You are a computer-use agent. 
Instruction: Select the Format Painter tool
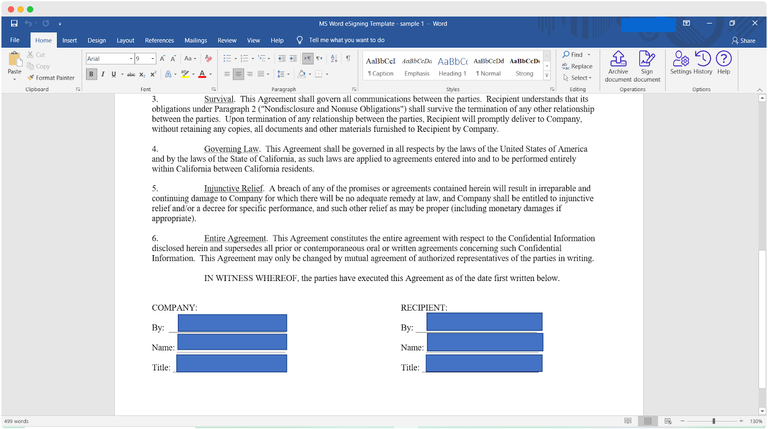click(50, 77)
